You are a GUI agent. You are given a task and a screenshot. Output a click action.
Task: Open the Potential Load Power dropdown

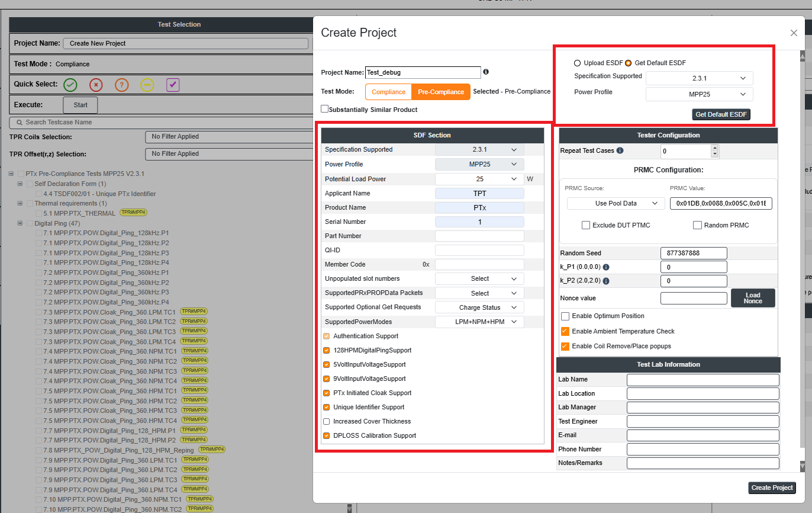point(479,179)
